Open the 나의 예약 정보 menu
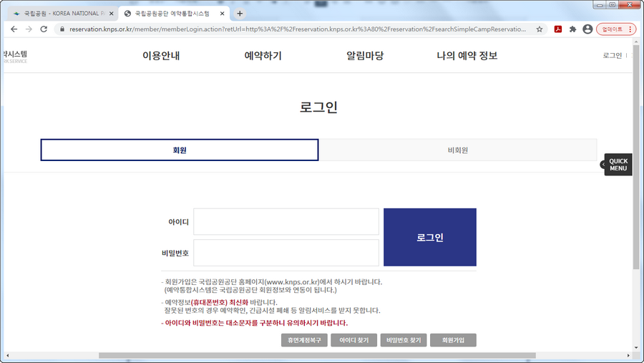 coord(467,56)
